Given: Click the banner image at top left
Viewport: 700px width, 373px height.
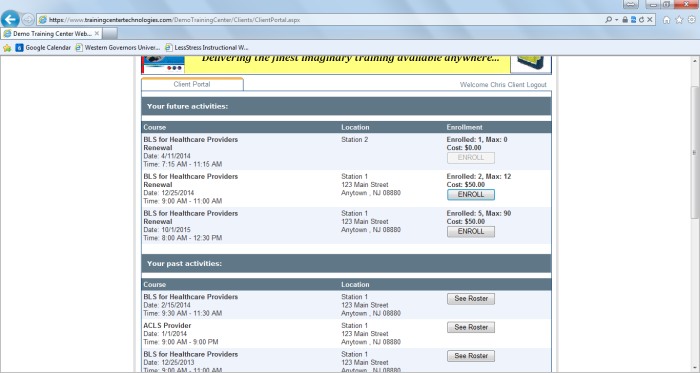Looking at the screenshot, I should click(x=163, y=64).
